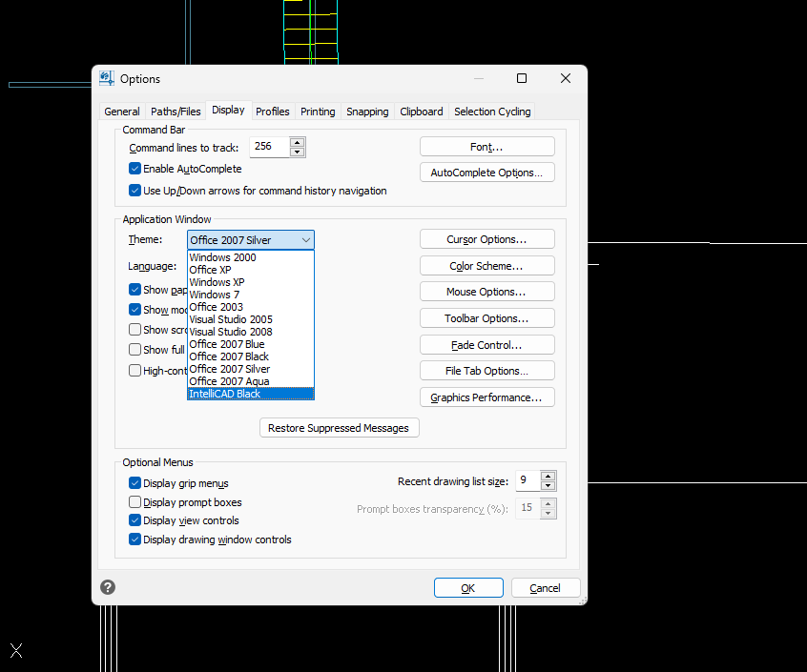The image size is (807, 672).
Task: Open the Paths/Files tab
Action: pyautogui.click(x=176, y=112)
